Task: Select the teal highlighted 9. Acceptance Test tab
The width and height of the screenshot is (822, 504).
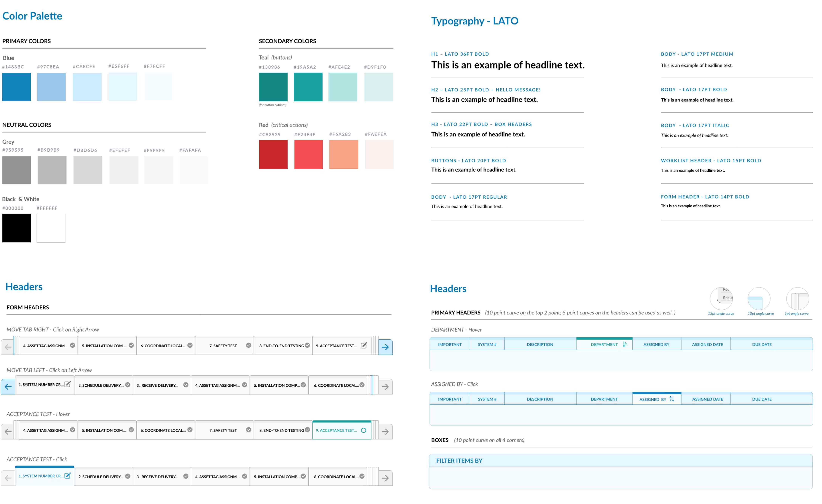Action: tap(336, 430)
